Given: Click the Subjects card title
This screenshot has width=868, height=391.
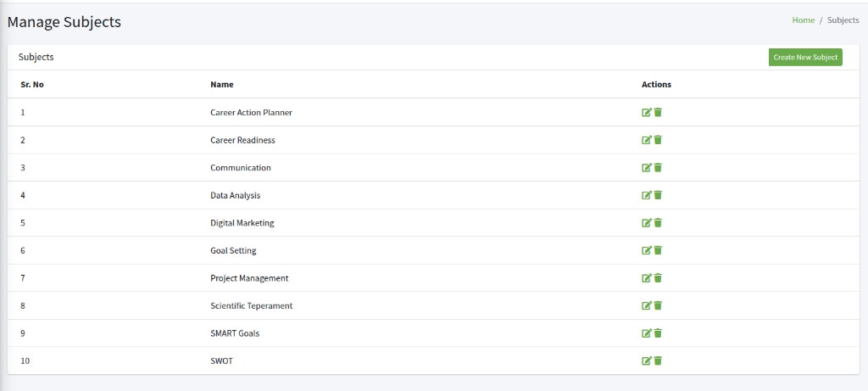Looking at the screenshot, I should click(x=36, y=57).
